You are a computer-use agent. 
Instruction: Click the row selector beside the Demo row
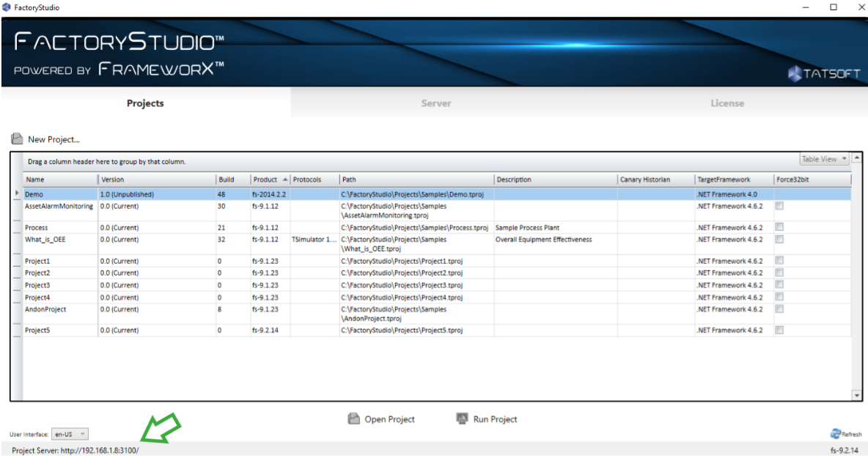click(x=17, y=194)
